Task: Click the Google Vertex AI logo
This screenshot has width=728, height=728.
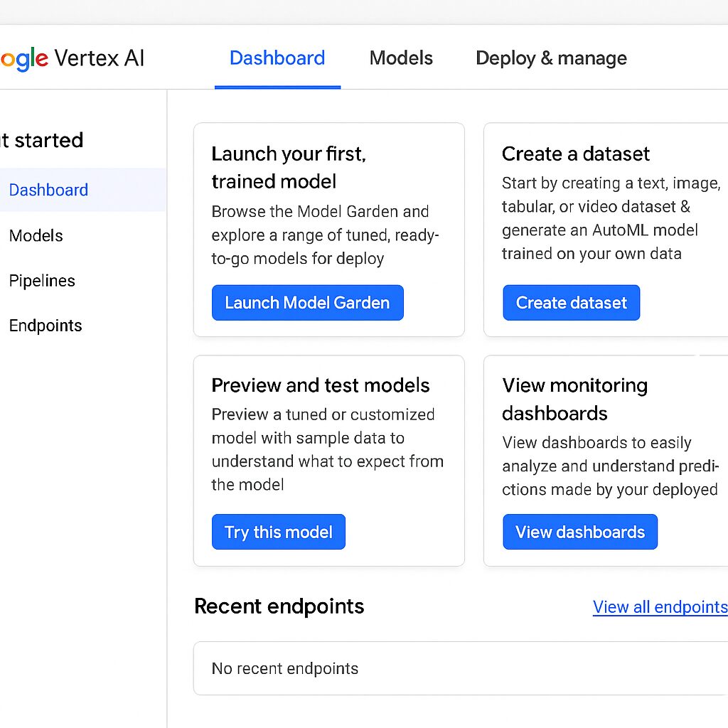Action: [72, 58]
